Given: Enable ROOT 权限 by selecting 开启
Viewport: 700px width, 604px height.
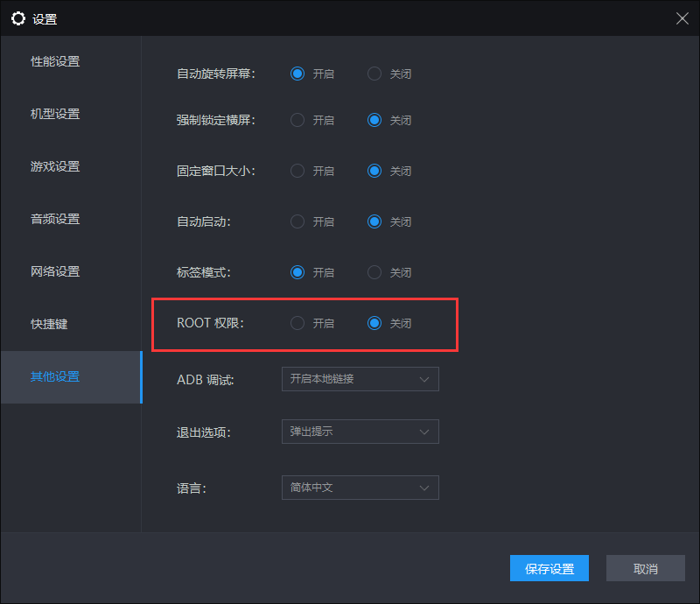Looking at the screenshot, I should [x=297, y=323].
